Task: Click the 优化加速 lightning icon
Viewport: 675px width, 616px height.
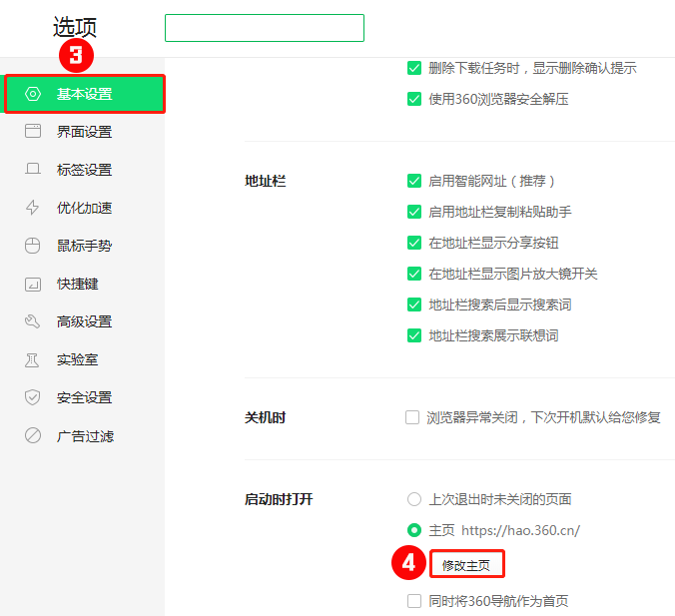Action: (33, 208)
